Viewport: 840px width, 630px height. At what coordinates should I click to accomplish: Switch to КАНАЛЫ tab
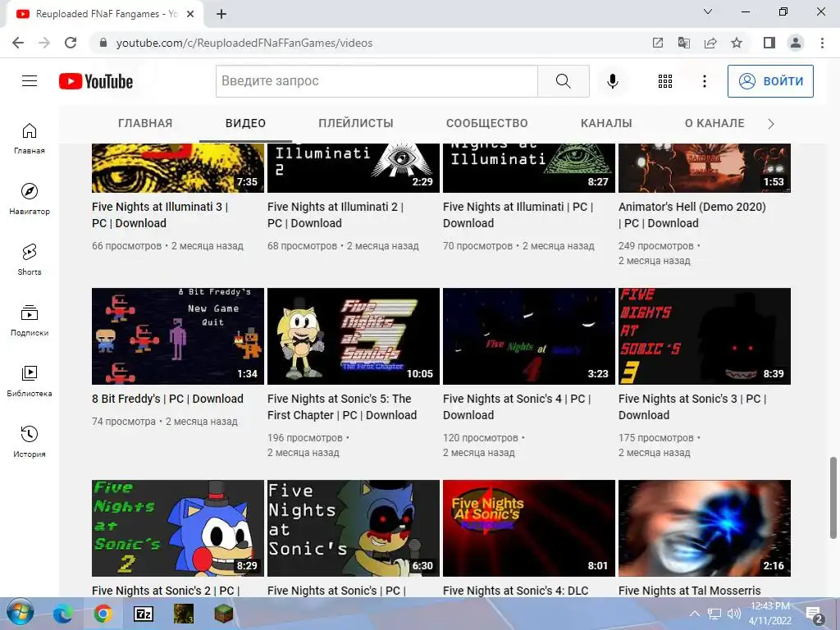[x=606, y=123]
